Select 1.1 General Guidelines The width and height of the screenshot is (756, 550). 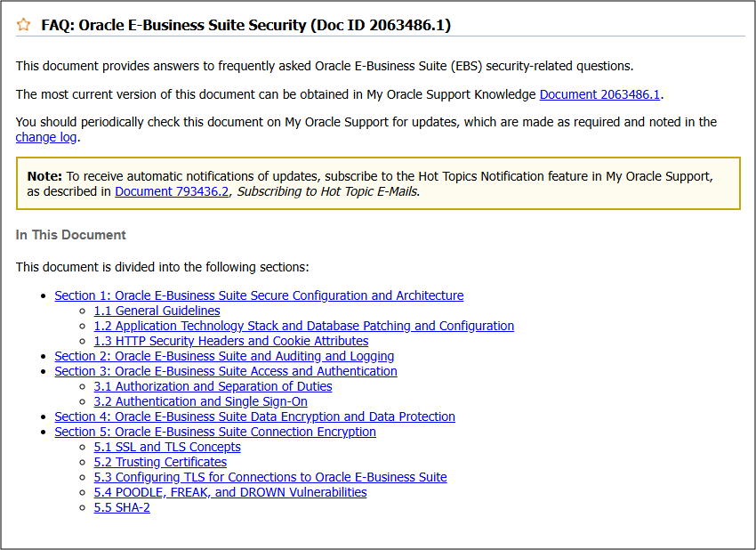157,311
